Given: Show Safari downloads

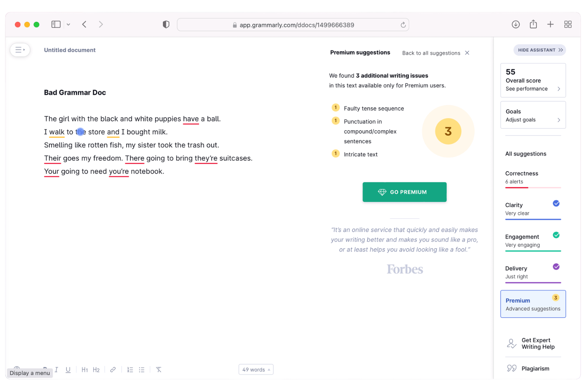Looking at the screenshot, I should (516, 24).
